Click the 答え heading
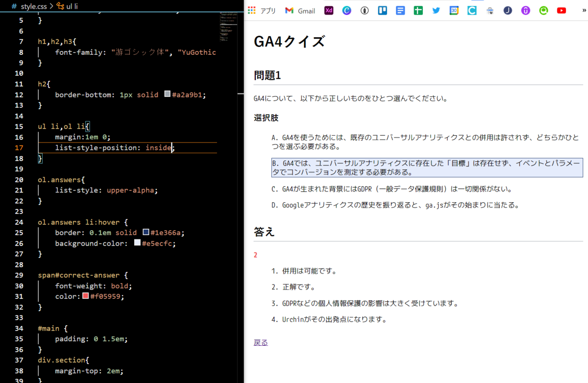Image resolution: width=588 pixels, height=383 pixels. pyautogui.click(x=264, y=232)
